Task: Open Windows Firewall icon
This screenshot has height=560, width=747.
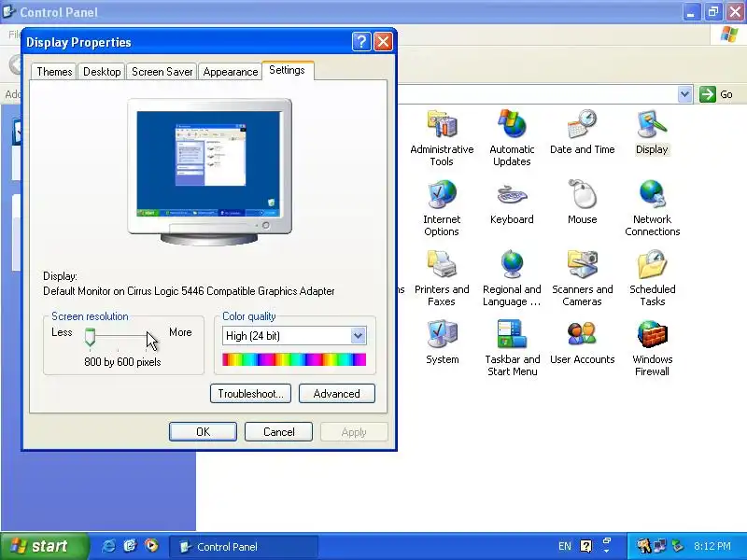Action: 652,334
